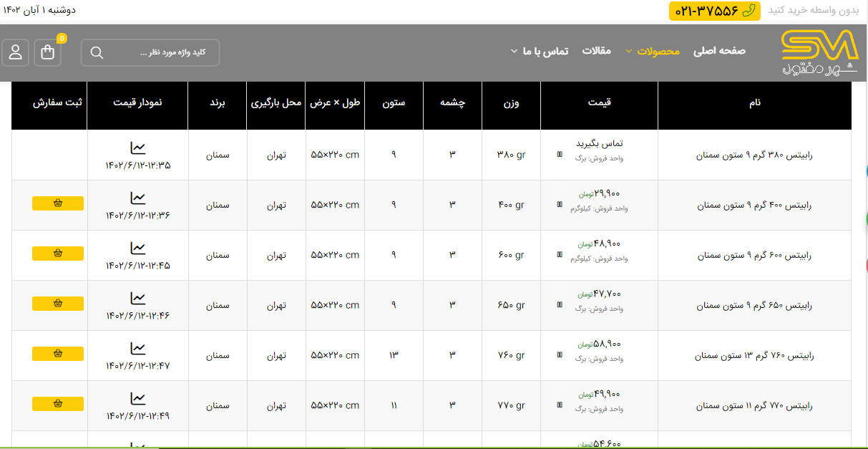Click the شهر مفتول site logo
This screenshot has height=449, width=868.
tap(819, 52)
